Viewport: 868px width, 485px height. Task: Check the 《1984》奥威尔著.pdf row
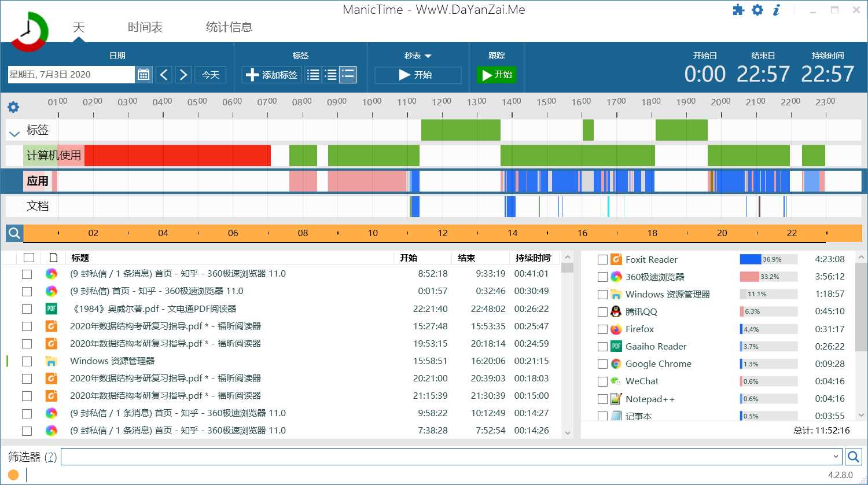click(27, 308)
